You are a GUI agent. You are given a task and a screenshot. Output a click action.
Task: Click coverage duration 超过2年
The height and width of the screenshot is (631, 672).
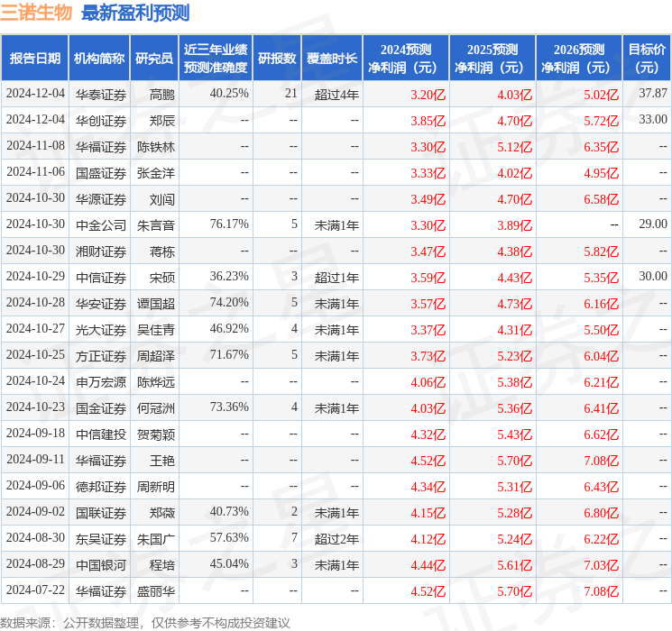[336, 539]
